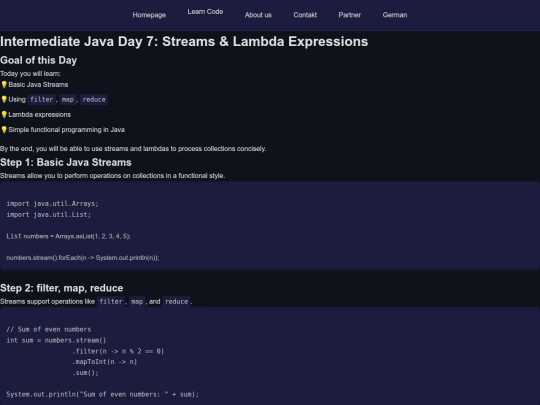The image size is (540, 405).
Task: Click the lightbulb beside Using filter
Action: point(4,100)
